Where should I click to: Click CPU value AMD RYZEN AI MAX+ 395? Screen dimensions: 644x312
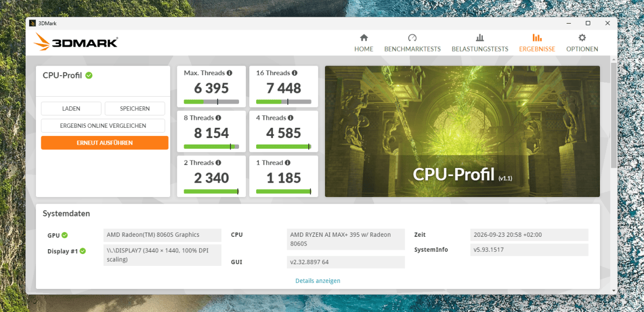point(346,240)
